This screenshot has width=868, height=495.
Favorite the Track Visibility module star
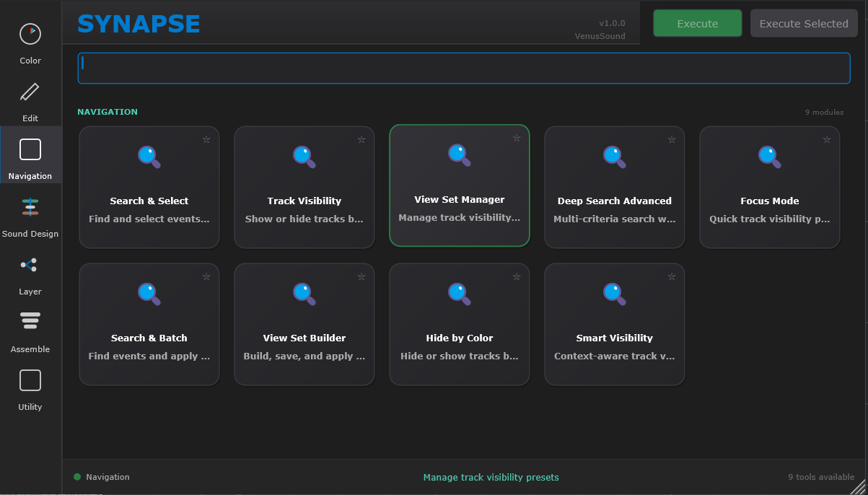[x=361, y=139]
